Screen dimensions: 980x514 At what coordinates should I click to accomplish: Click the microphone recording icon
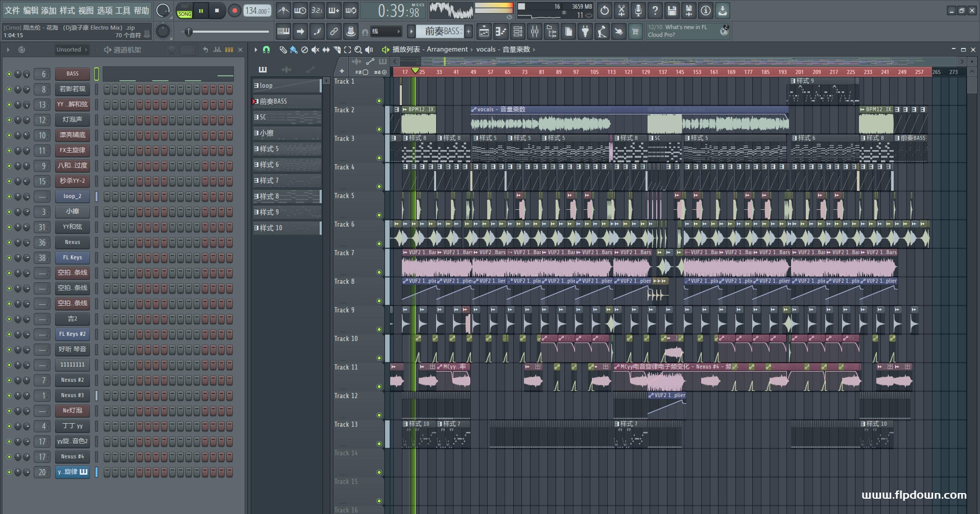pos(638,10)
